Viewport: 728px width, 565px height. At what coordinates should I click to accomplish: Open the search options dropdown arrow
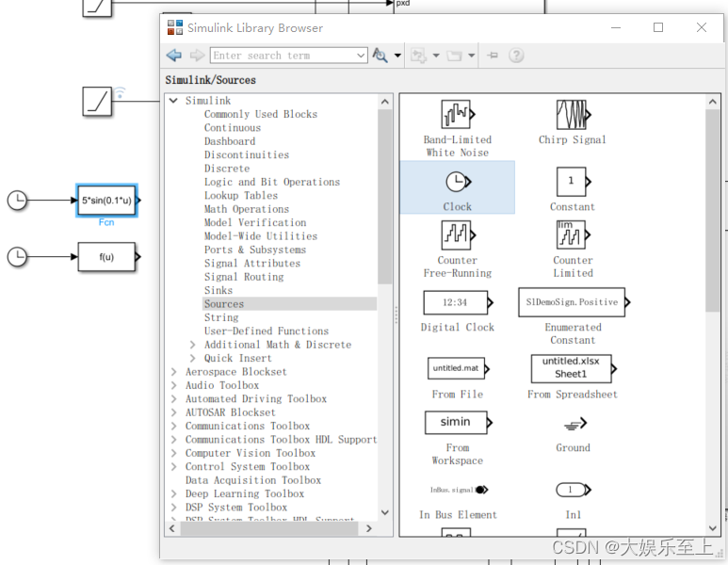point(397,56)
